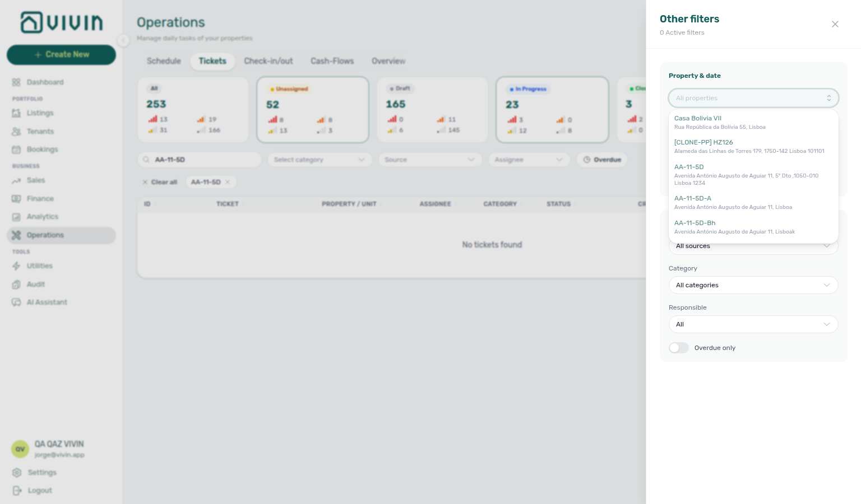Image resolution: width=861 pixels, height=504 pixels.
Task: Open the Overview tab
Action: [388, 61]
